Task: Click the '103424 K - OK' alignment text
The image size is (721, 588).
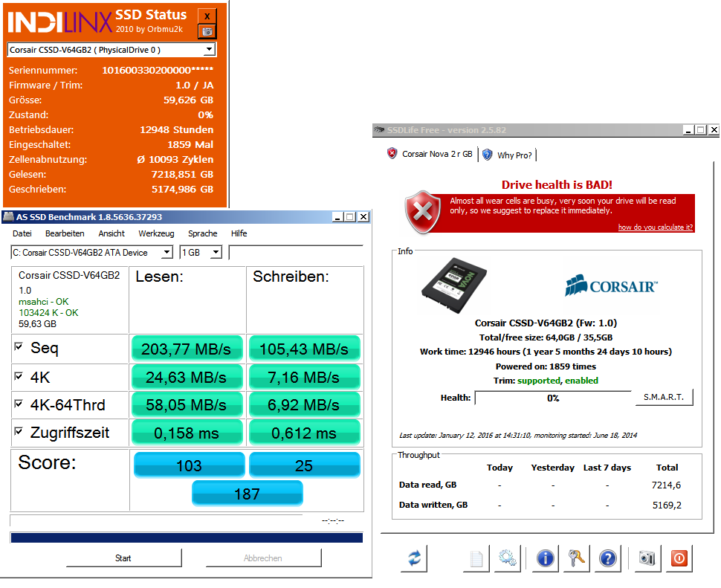Action: click(x=48, y=313)
